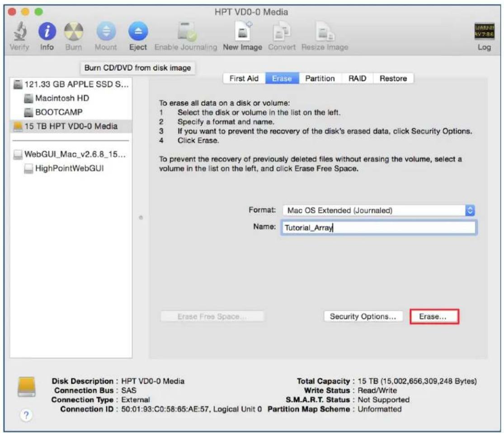Select the Erase tab
This screenshot has width=504, height=433.
coord(282,78)
